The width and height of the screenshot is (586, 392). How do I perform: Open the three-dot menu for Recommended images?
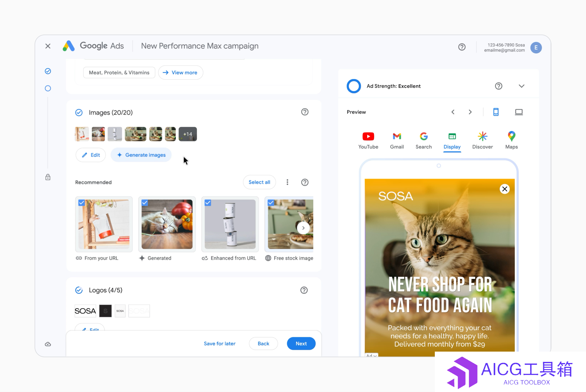tap(287, 182)
